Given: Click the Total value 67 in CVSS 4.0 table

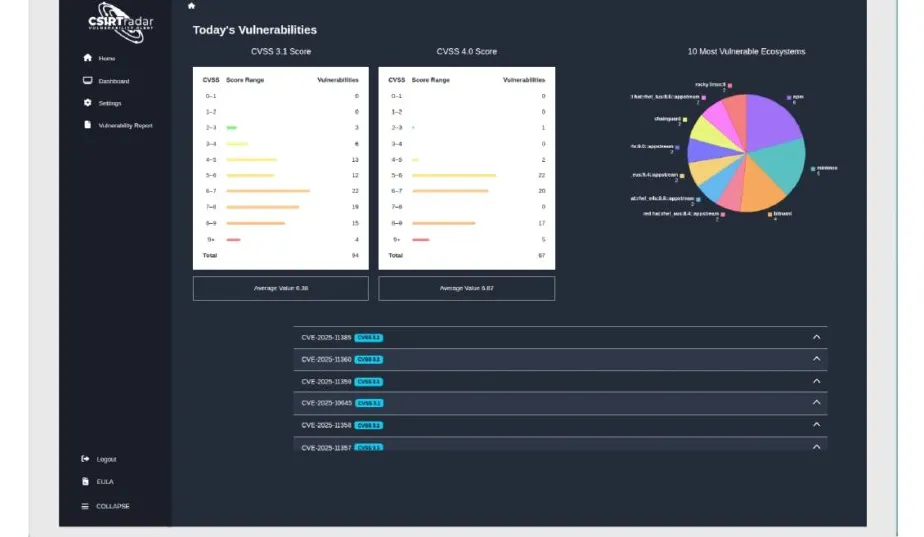Looking at the screenshot, I should click(541, 255).
